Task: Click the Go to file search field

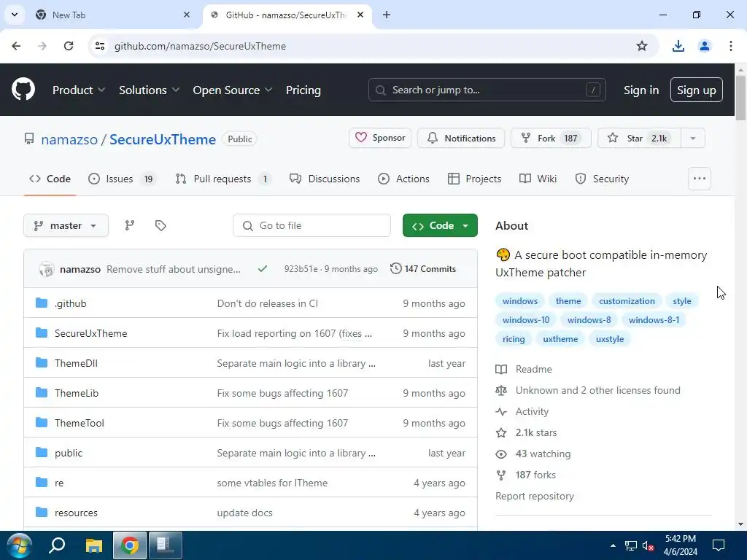Action: (x=311, y=225)
